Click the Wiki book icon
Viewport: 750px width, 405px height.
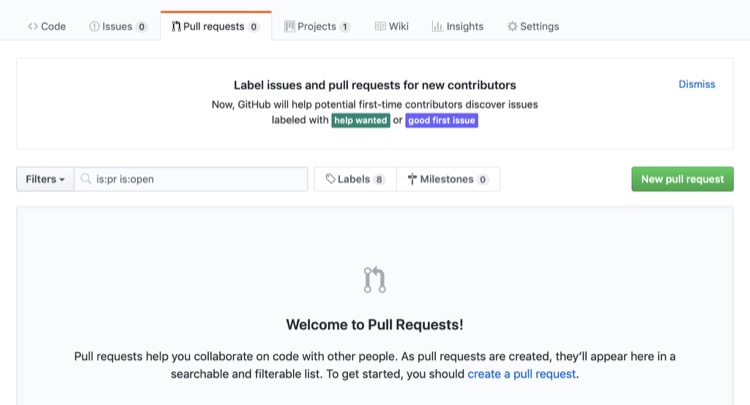pyautogui.click(x=380, y=26)
